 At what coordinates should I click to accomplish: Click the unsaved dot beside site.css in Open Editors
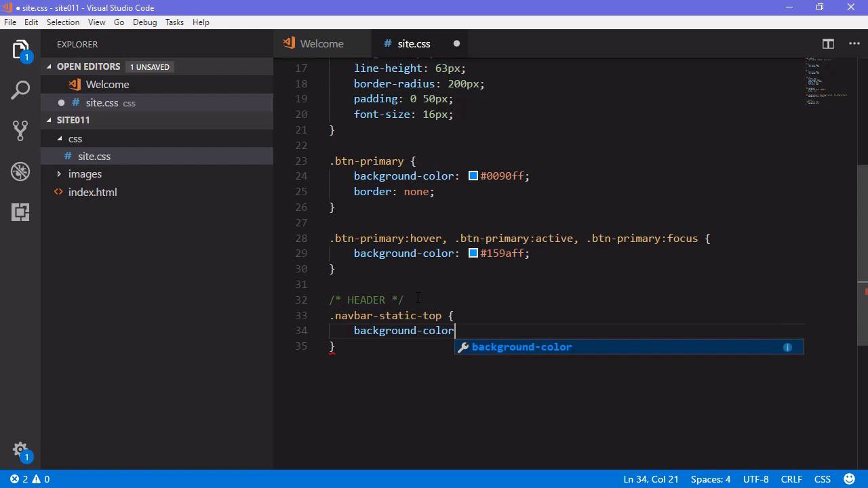[x=61, y=102]
